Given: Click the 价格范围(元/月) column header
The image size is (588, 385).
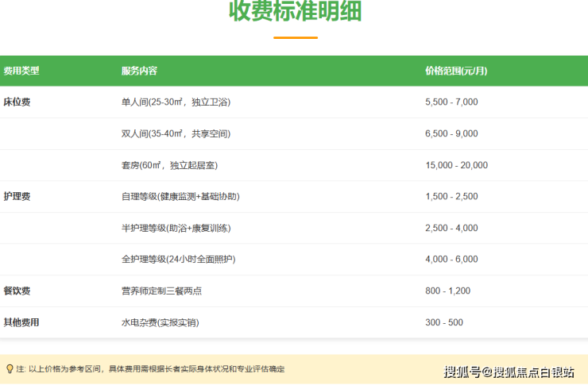Looking at the screenshot, I should (x=456, y=71).
